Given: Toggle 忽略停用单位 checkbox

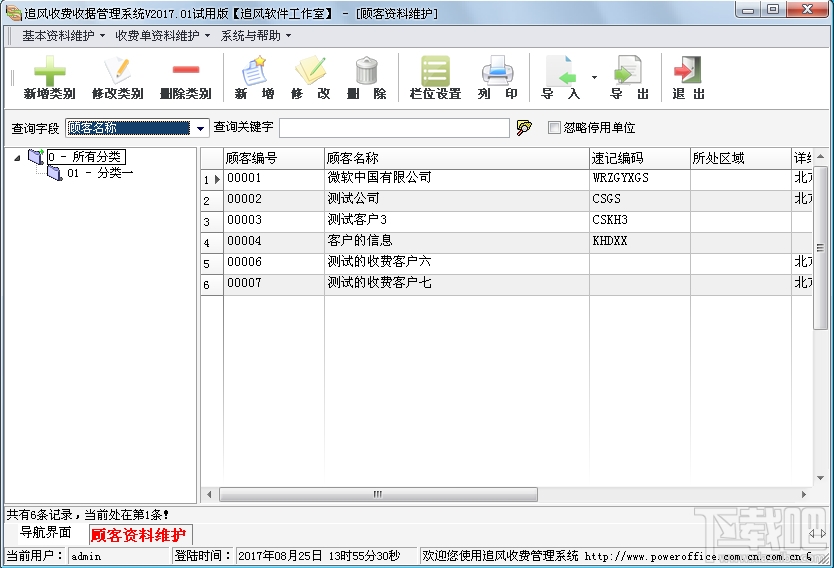Looking at the screenshot, I should coord(554,128).
